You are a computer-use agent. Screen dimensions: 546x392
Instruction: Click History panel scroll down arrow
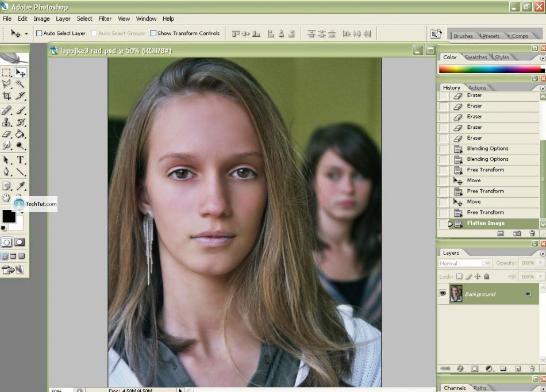[x=543, y=224]
